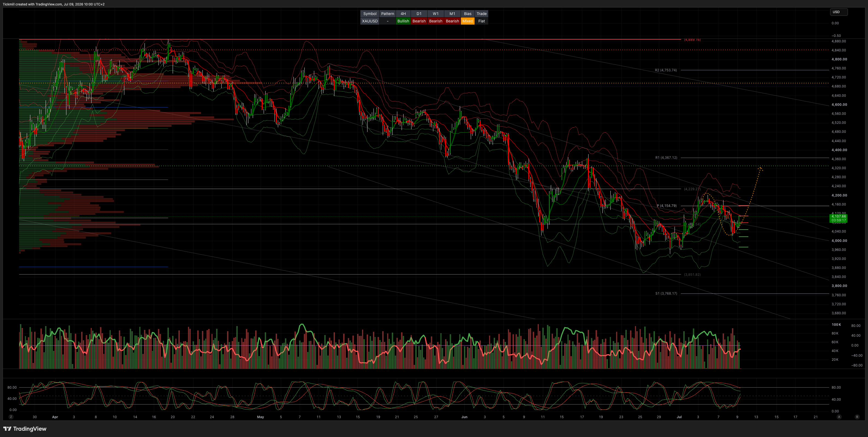Toggle the B scale button at bottom right
This screenshot has height=437, width=868.
857,417
